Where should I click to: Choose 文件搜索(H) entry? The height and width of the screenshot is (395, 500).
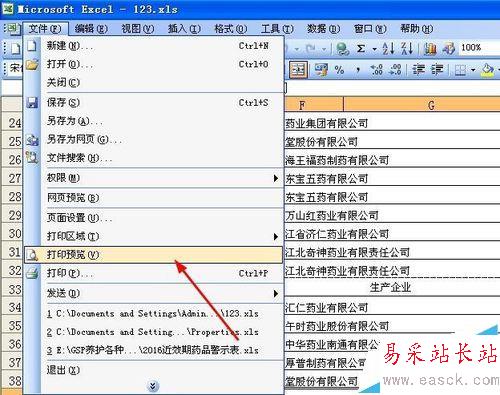click(153, 158)
